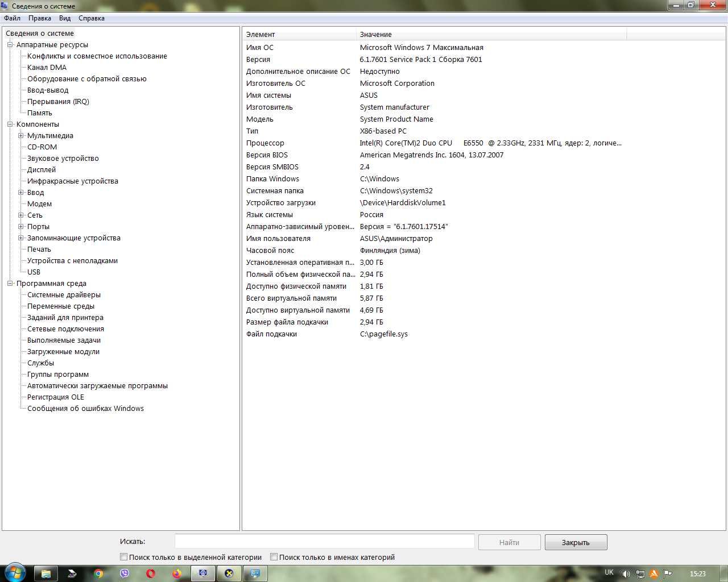The image size is (728, 582).
Task: Open the 'Справка' menu
Action: tap(92, 18)
